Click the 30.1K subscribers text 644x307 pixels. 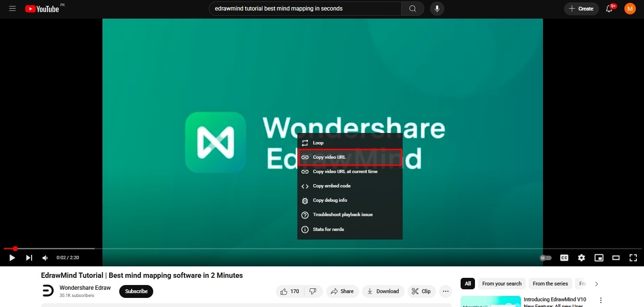coord(77,296)
